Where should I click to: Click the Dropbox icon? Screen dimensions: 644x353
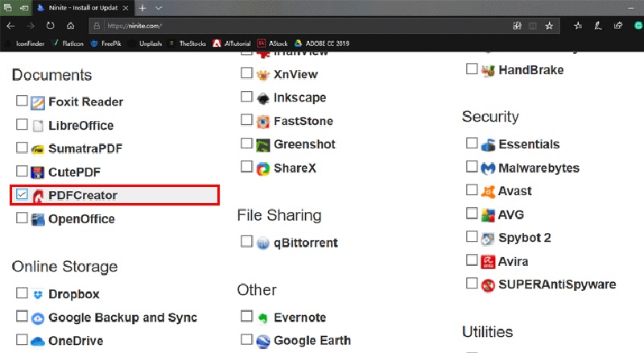click(x=38, y=294)
